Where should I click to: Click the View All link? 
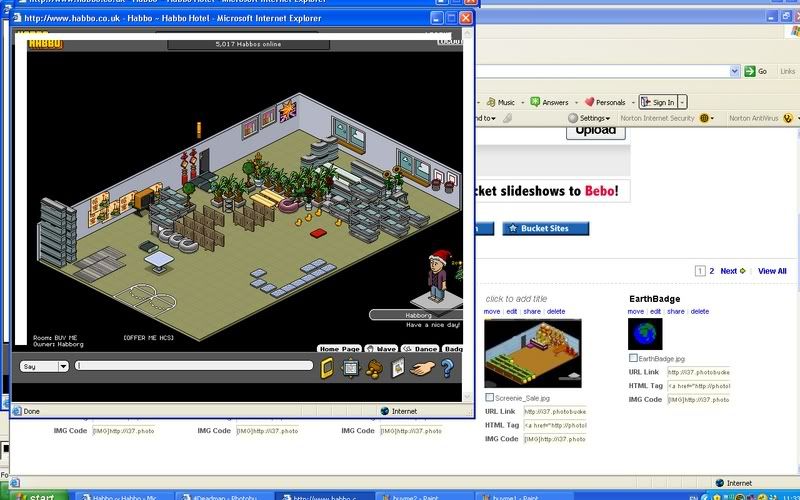point(772,271)
